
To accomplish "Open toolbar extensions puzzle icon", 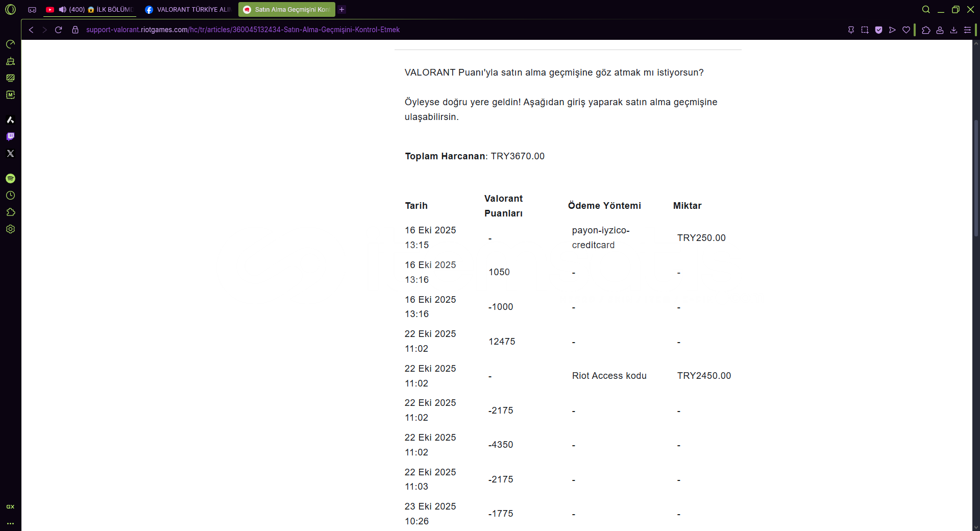I will click(x=926, y=30).
